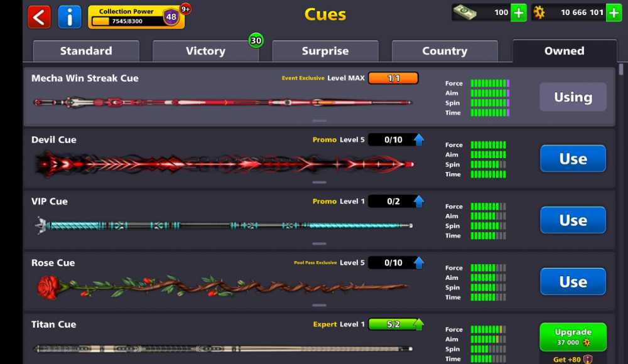The image size is (628, 364).
Task: Select the Mecha Win Streak Cue image
Action: coord(223,102)
